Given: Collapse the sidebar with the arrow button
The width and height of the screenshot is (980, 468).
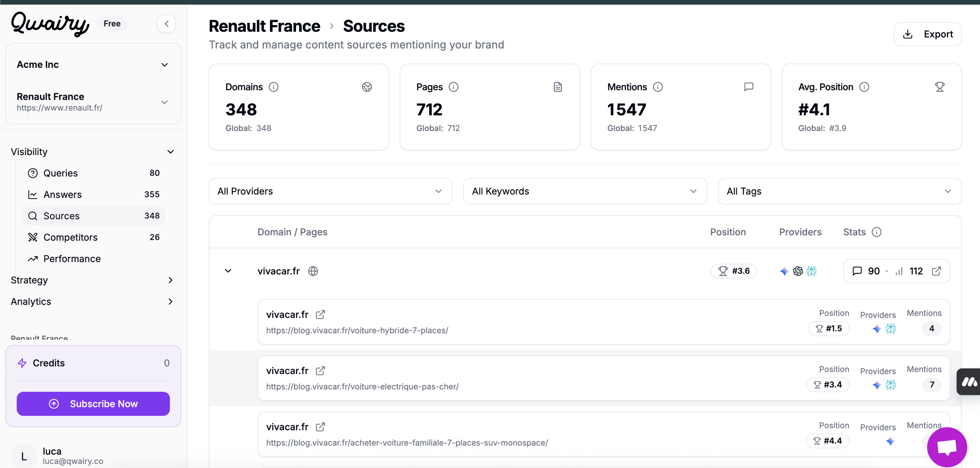Looking at the screenshot, I should 167,24.
